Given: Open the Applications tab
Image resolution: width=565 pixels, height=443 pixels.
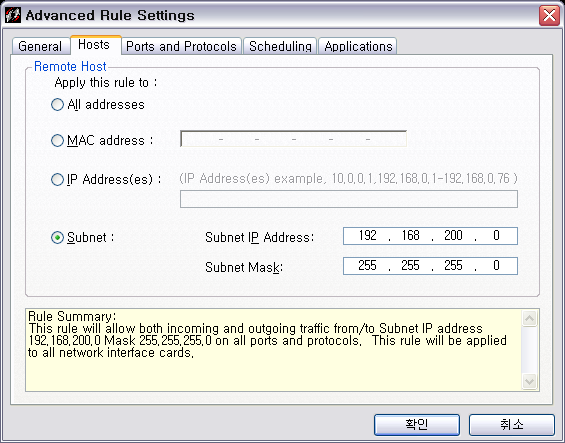Looking at the screenshot, I should coord(358,46).
